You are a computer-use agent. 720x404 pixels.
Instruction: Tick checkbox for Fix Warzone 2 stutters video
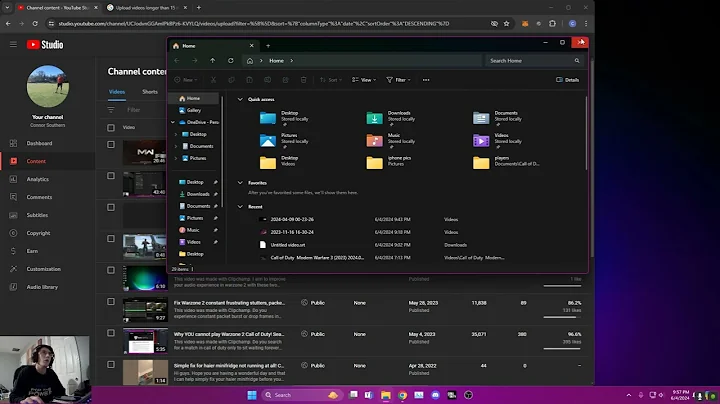pyautogui.click(x=111, y=302)
